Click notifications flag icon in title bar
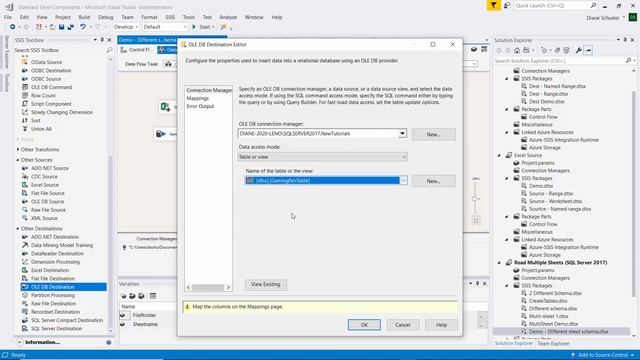 tap(493, 5)
